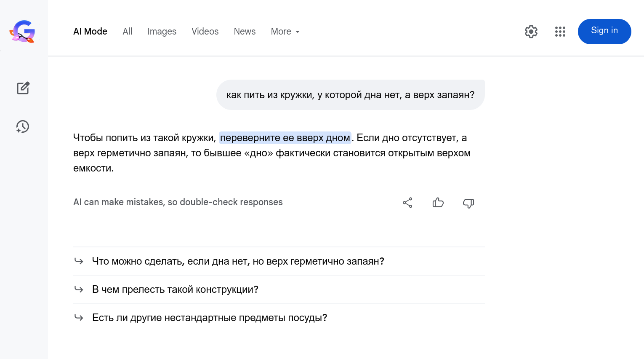Give the response a thumbs down

[468, 203]
